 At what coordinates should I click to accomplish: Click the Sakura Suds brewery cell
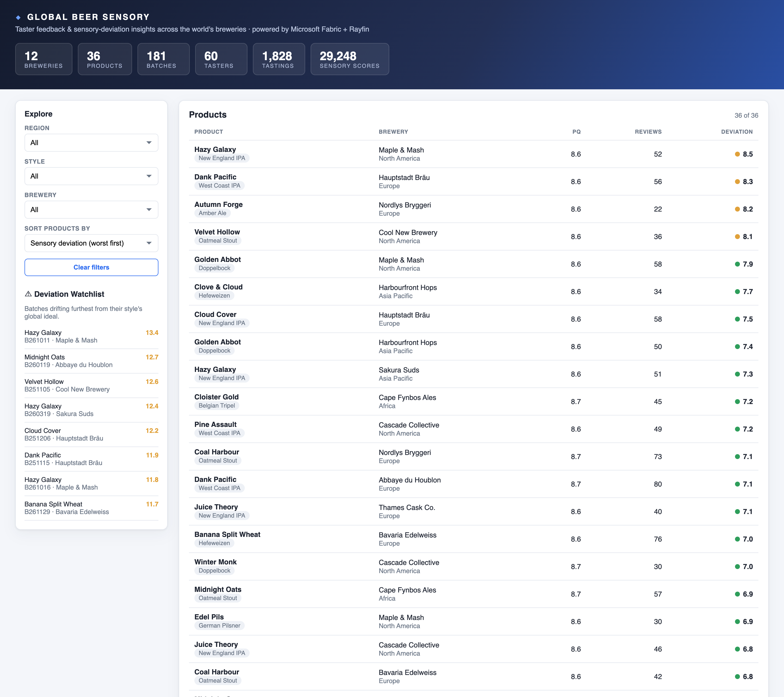pos(399,374)
